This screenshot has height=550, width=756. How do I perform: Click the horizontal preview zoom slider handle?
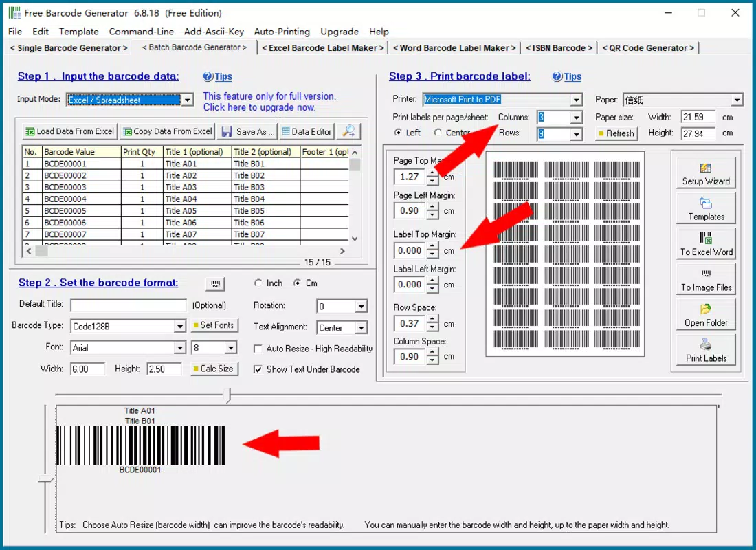click(x=229, y=395)
